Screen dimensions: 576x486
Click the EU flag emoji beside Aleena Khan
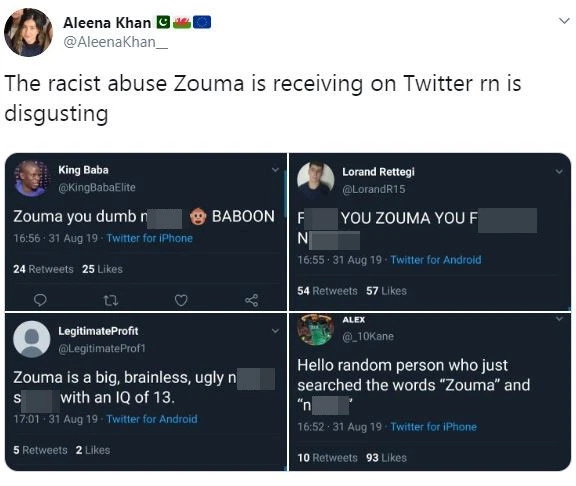(202, 22)
